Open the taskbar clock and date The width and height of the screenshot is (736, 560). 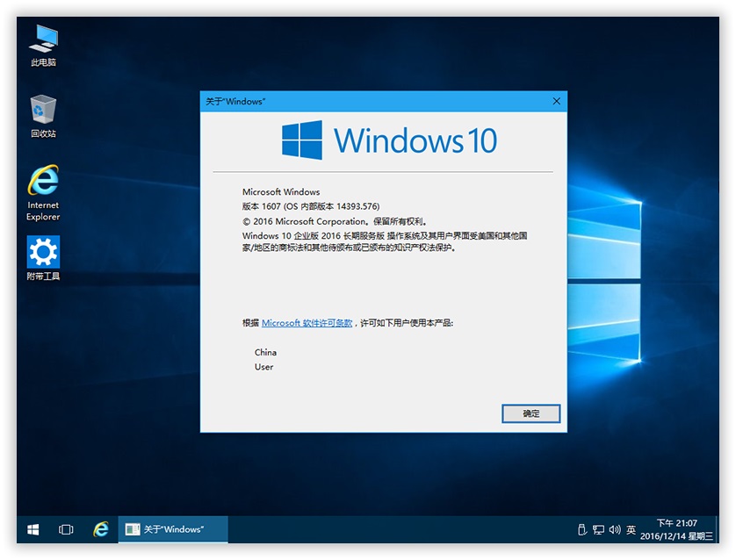click(676, 529)
